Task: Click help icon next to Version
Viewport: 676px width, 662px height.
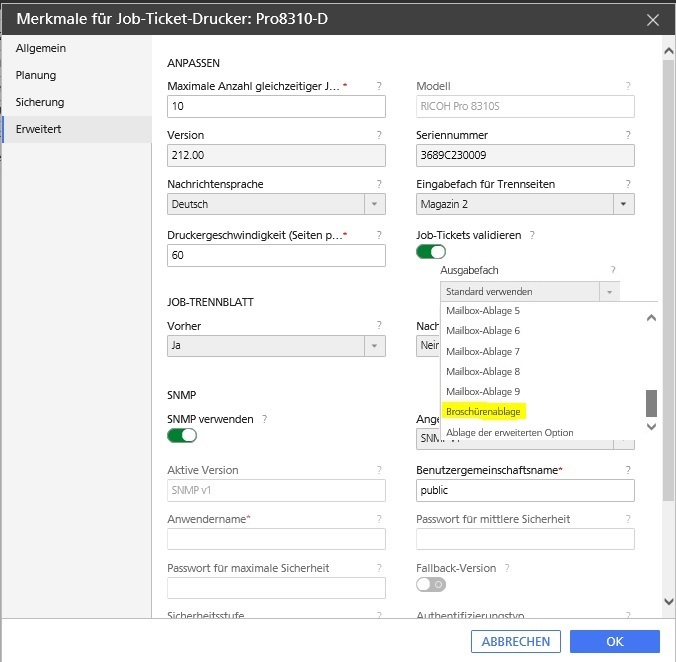Action: (x=379, y=135)
